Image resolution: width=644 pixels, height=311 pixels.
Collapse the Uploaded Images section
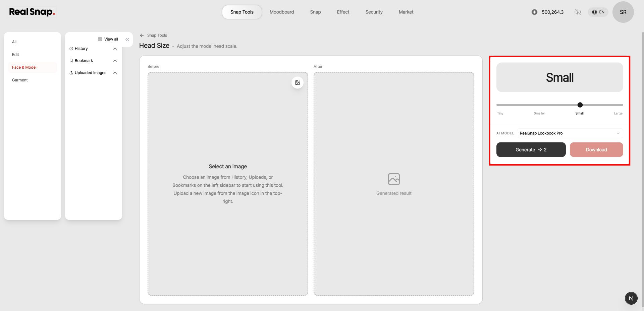tap(115, 73)
